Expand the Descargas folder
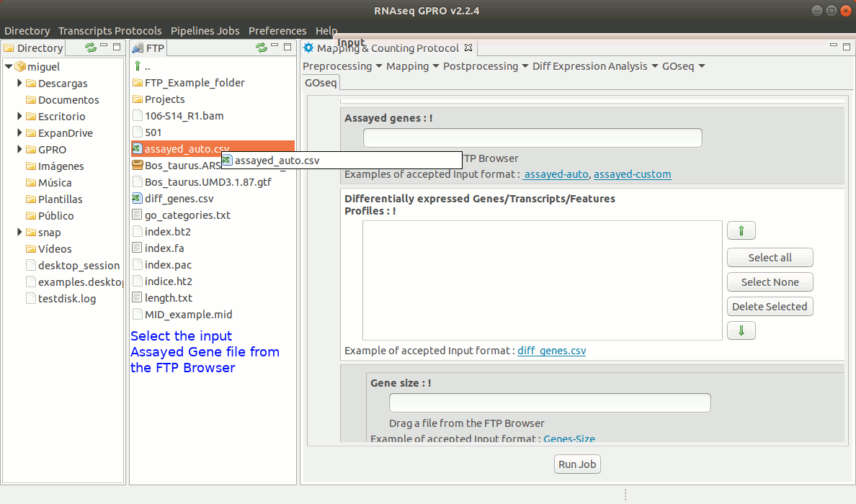This screenshot has height=504, width=856. 19,84
